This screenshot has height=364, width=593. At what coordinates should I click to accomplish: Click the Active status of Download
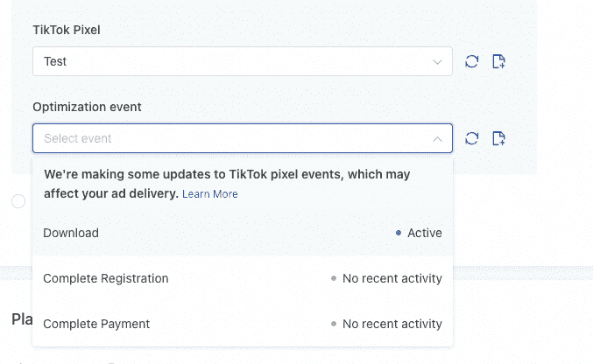(x=419, y=233)
